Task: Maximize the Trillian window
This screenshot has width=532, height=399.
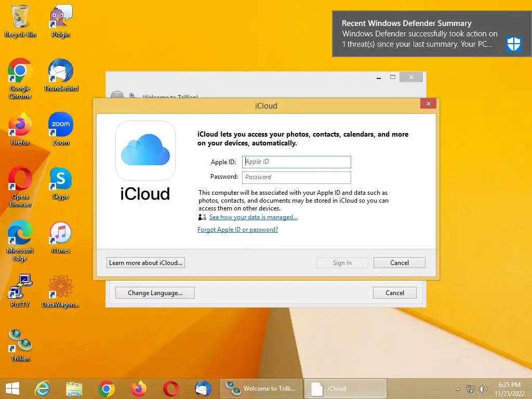Action: (393, 77)
